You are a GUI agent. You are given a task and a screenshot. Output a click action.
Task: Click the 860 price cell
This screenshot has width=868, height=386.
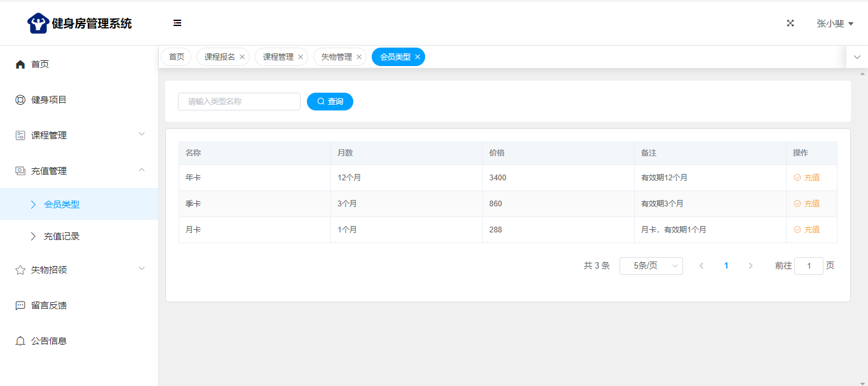pos(559,204)
